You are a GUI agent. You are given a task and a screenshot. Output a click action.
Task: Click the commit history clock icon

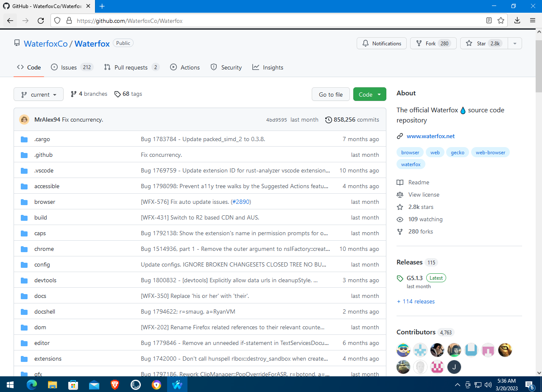pos(329,120)
